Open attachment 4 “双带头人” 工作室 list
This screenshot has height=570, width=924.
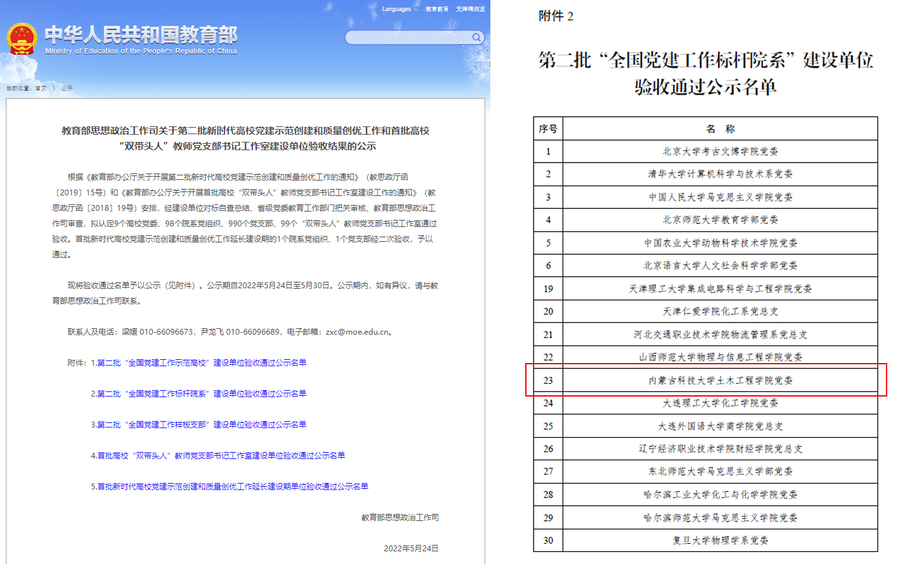(221, 456)
